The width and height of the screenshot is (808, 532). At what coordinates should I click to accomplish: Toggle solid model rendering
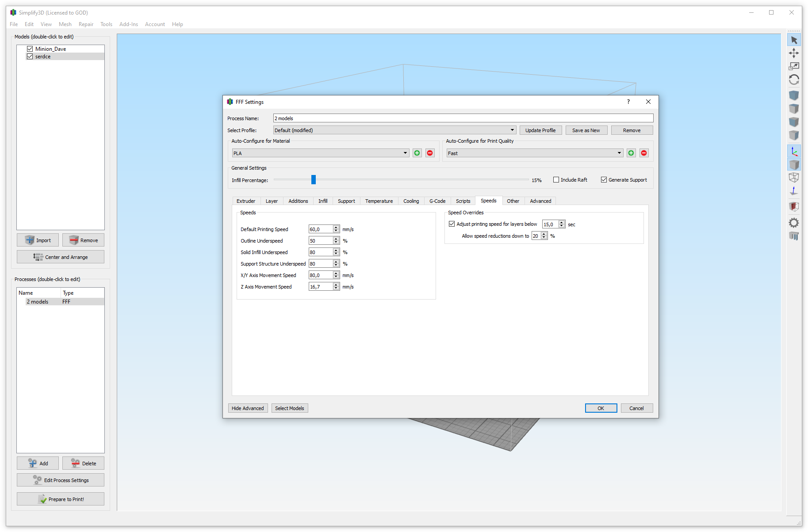794,165
